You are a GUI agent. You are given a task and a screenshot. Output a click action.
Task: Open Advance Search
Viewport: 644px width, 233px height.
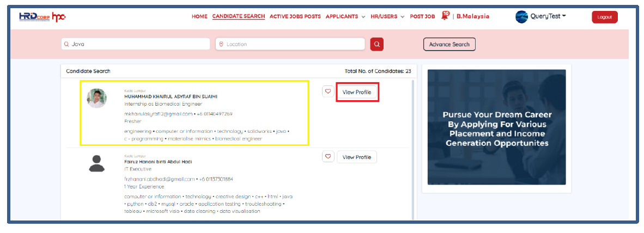(449, 44)
